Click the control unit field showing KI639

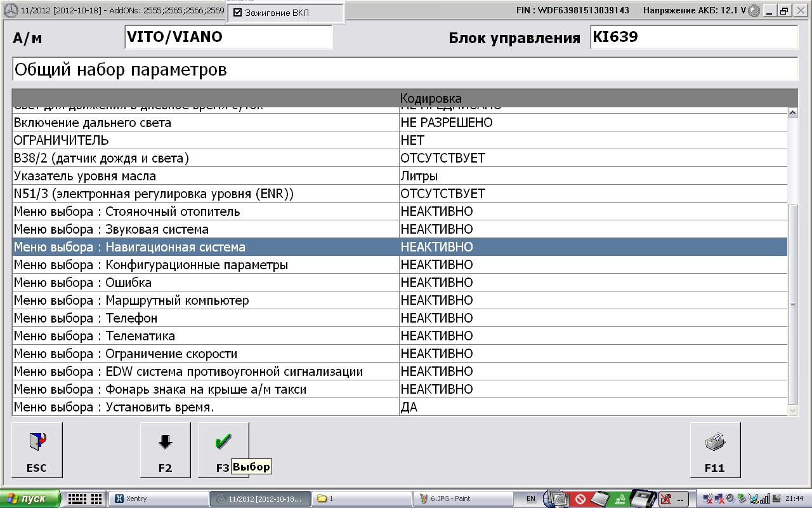point(694,37)
